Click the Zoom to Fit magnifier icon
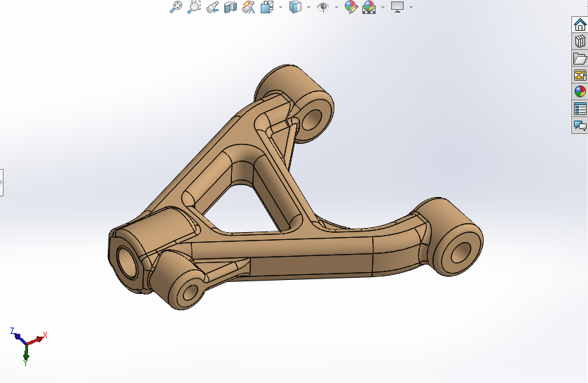588x383 pixels. coord(175,7)
